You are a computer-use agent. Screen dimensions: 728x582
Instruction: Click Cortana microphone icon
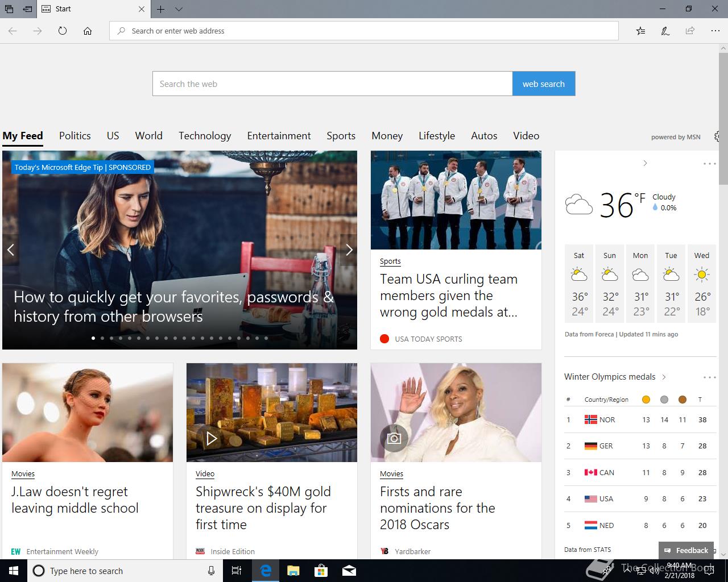coord(211,571)
